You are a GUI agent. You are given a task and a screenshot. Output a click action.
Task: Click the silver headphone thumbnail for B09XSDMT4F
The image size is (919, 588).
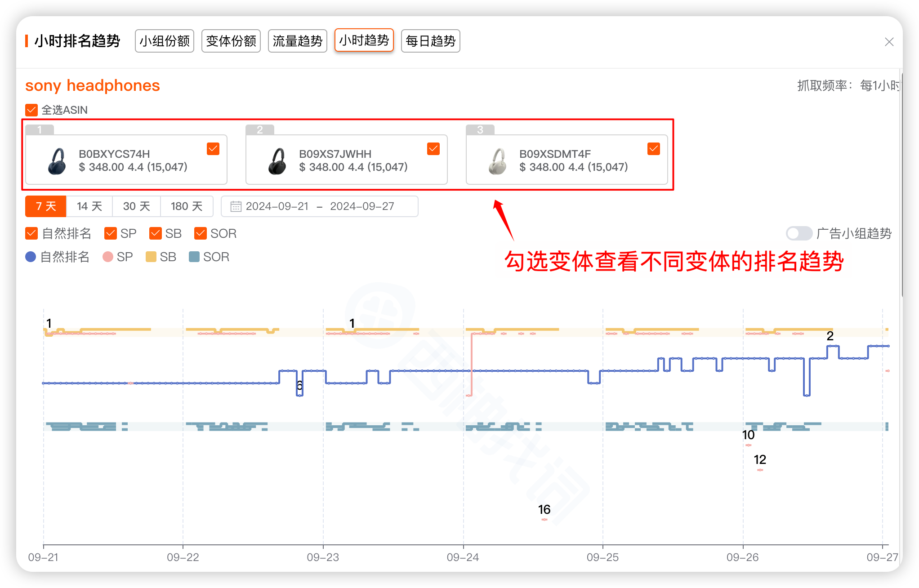pos(498,161)
